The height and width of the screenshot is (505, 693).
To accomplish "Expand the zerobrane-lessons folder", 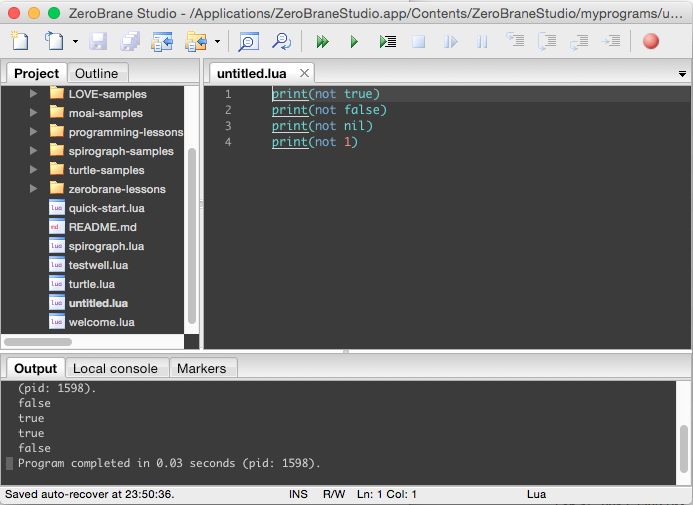I will pyautogui.click(x=33, y=189).
